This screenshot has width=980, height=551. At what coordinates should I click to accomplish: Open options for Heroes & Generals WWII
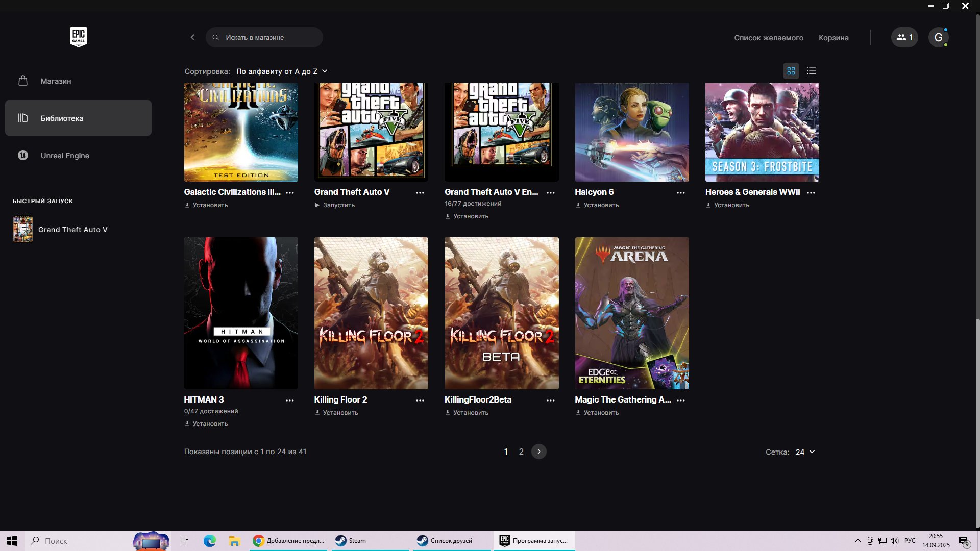[811, 193]
